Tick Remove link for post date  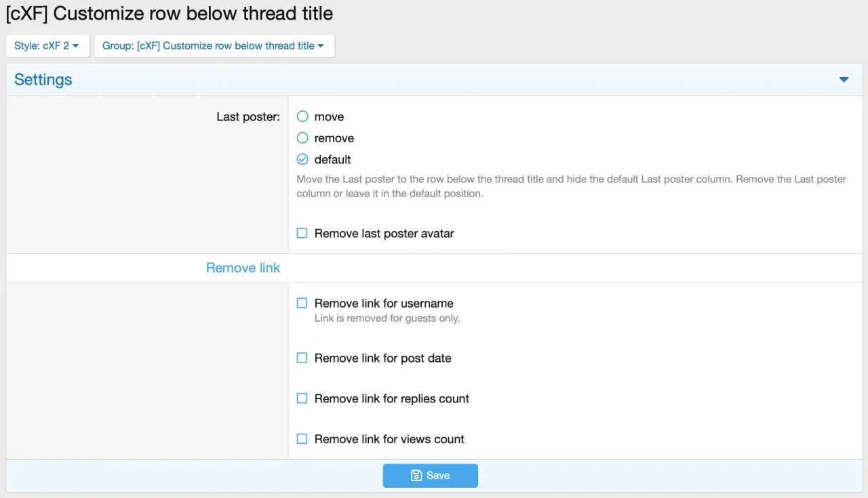tap(302, 358)
